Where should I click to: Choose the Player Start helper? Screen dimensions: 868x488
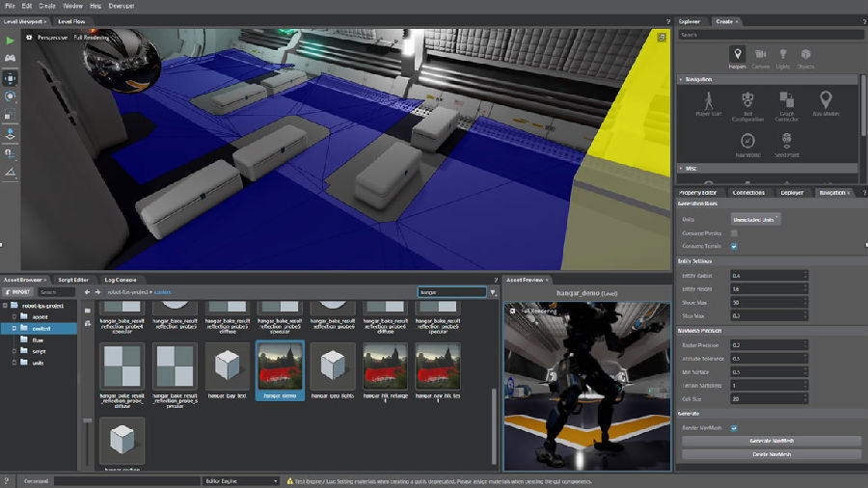(x=709, y=104)
